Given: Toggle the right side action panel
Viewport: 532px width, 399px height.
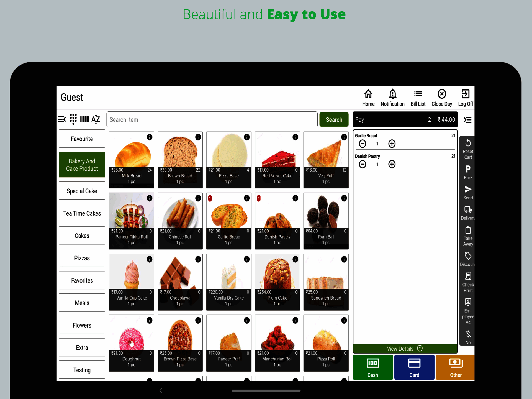Looking at the screenshot, I should coord(467,120).
